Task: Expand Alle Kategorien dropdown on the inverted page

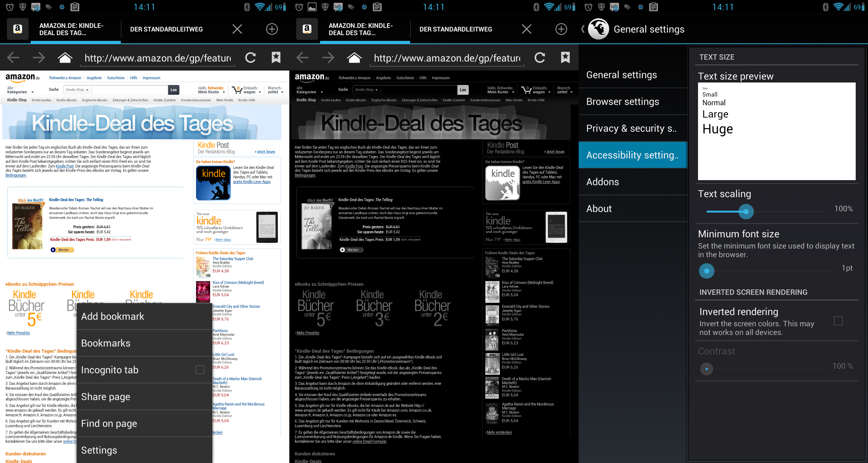Action: [x=310, y=90]
